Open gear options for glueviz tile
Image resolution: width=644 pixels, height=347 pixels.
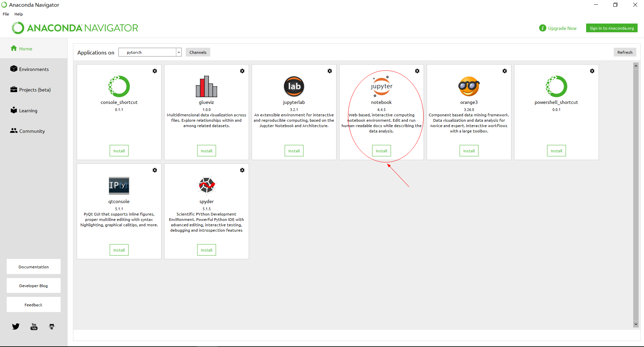click(242, 71)
